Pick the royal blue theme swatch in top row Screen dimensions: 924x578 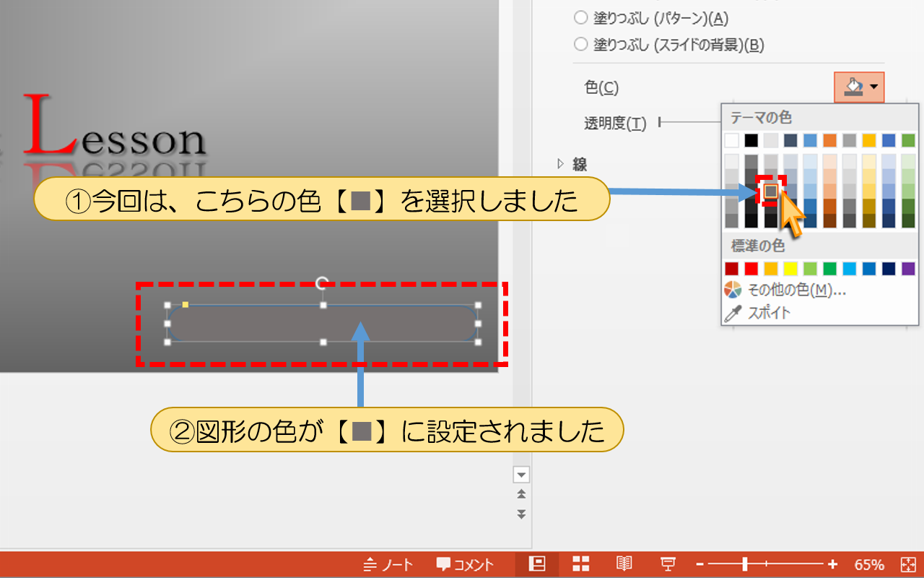click(888, 140)
